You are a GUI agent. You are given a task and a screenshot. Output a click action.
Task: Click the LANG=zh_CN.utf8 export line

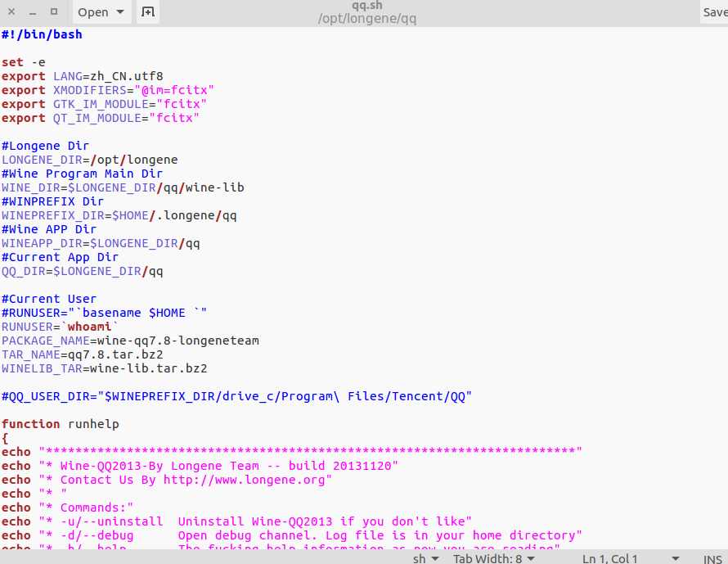click(82, 76)
